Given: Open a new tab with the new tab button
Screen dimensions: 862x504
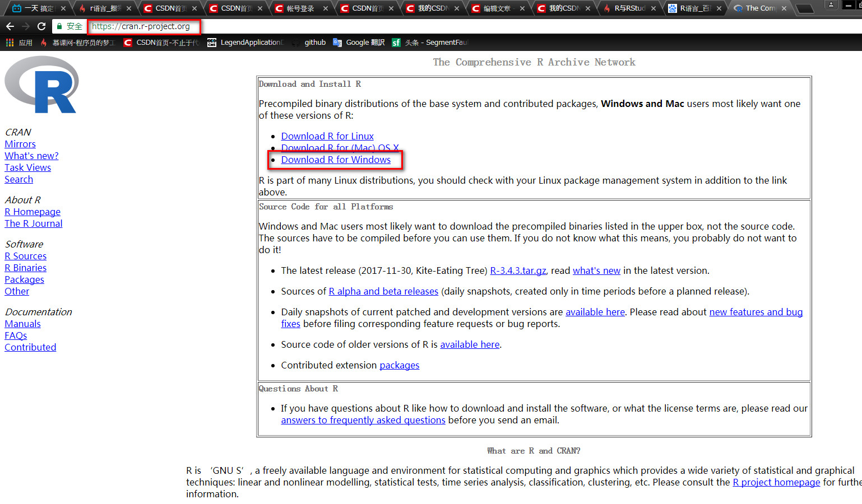Looking at the screenshot, I should (805, 8).
